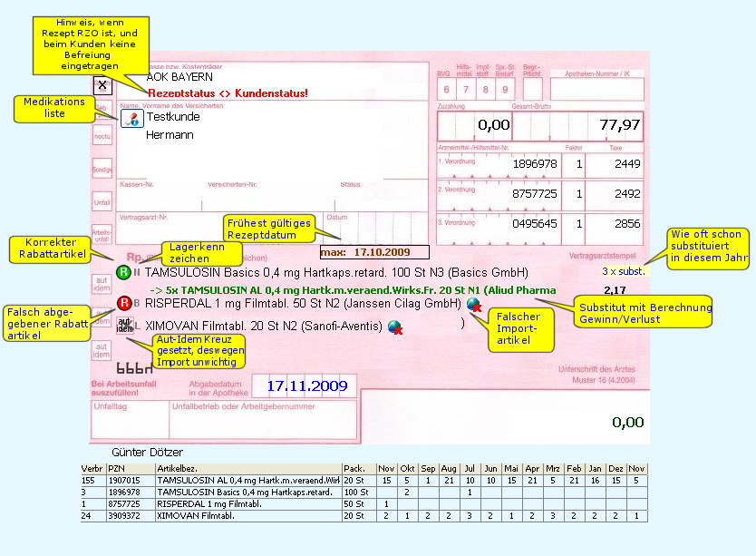Open the Medikationsliste pill icon beside Testkunde

(131, 118)
